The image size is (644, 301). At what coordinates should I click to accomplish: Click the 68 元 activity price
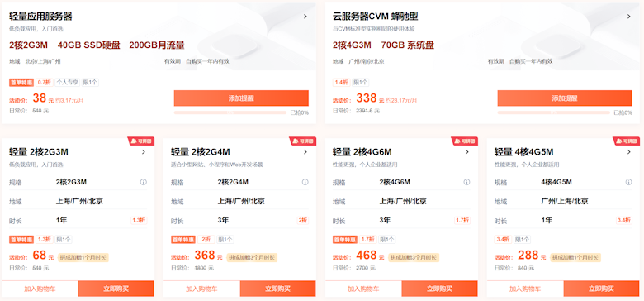coord(43,256)
